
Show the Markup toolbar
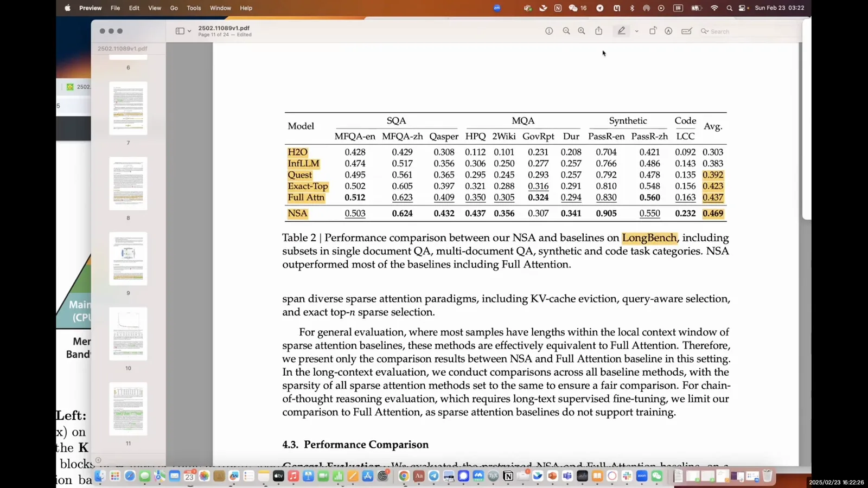pos(668,31)
